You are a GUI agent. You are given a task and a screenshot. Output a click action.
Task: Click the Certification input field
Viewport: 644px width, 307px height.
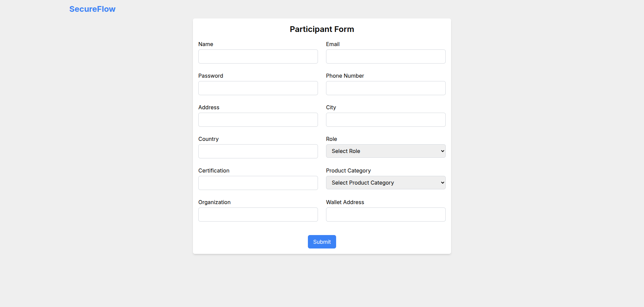click(258, 183)
